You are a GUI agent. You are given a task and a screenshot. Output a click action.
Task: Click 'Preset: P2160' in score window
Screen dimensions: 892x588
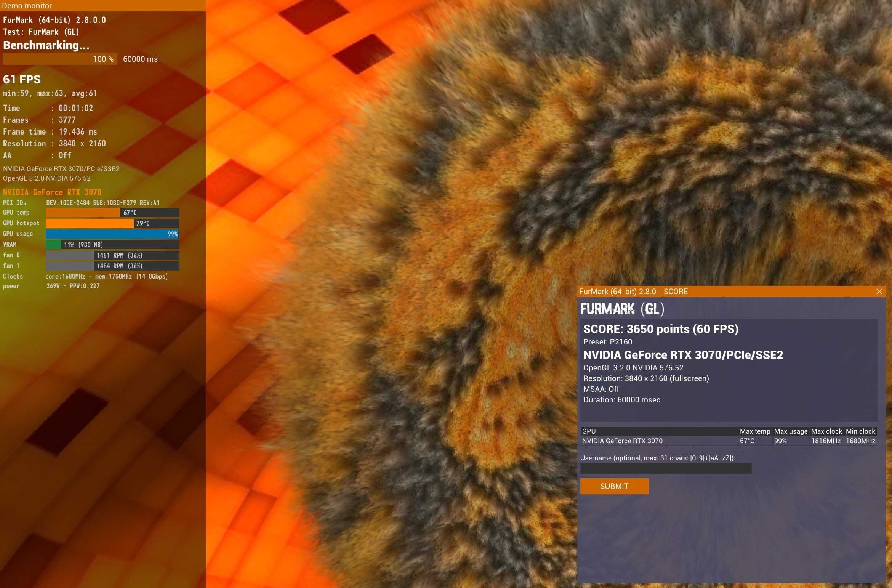tap(608, 342)
